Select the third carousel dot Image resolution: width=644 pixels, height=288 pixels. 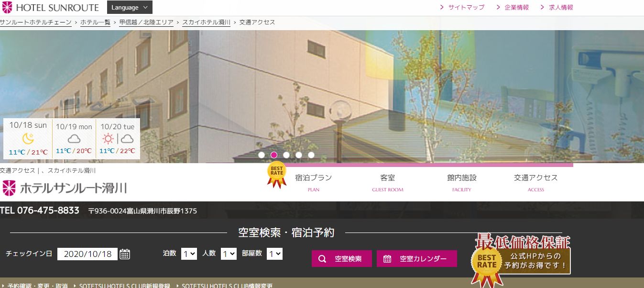tap(286, 155)
